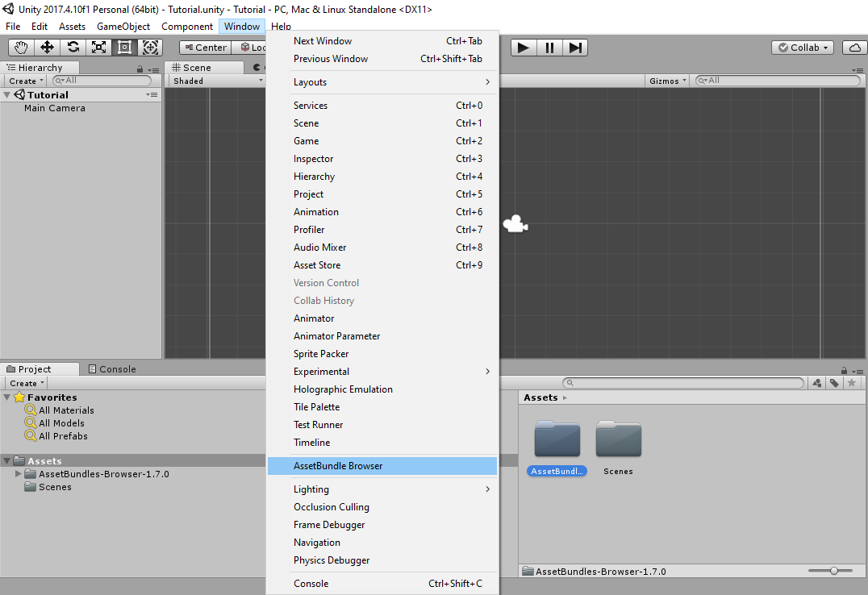The width and height of the screenshot is (868, 595).
Task: Focus the Scene view search field
Action: (x=778, y=81)
